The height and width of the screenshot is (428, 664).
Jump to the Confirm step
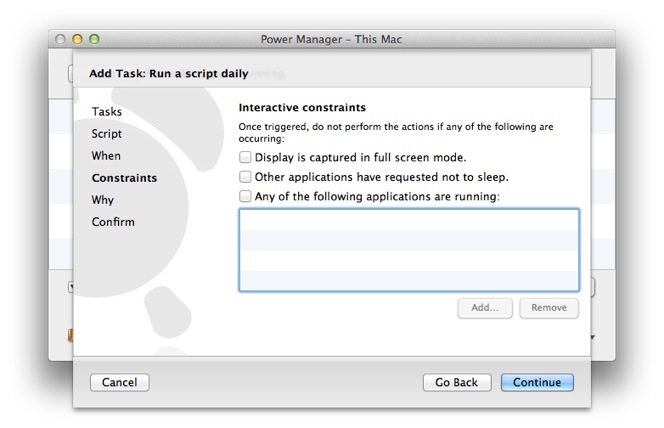pos(113,222)
